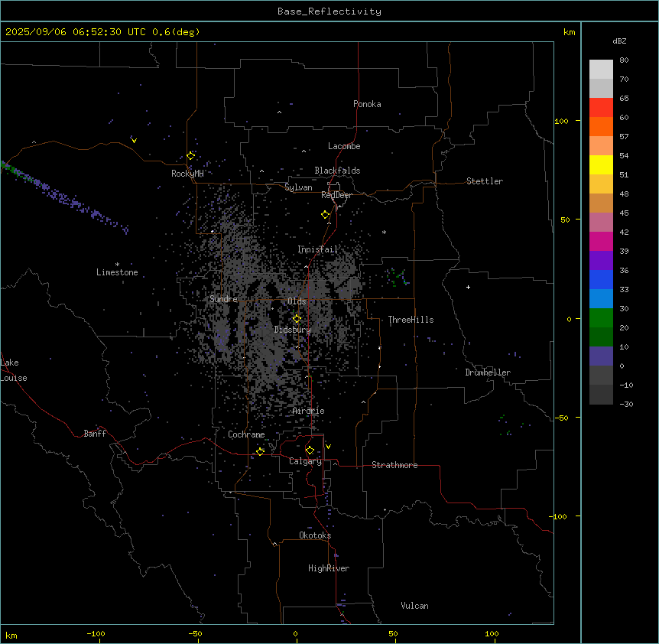Viewport: 659px width, 644px height.
Task: Select the red 60–65 dBZ legend swatch
Action: coord(601,107)
